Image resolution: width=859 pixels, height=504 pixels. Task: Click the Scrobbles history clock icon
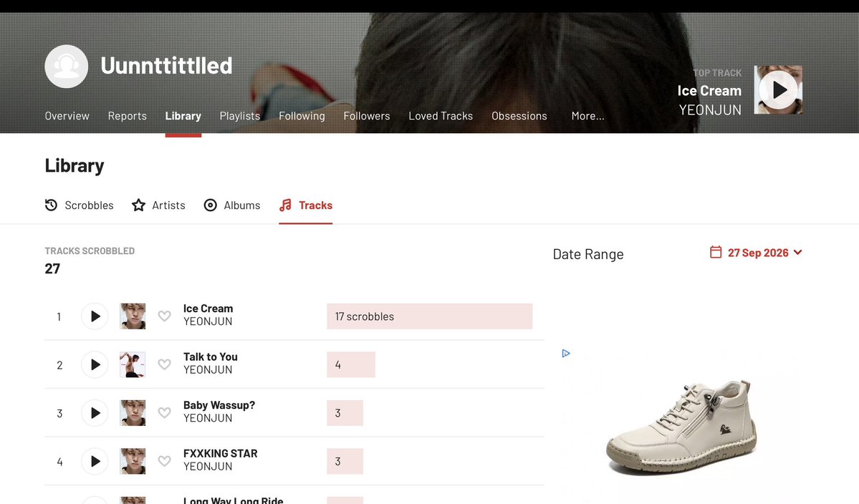[51, 205]
